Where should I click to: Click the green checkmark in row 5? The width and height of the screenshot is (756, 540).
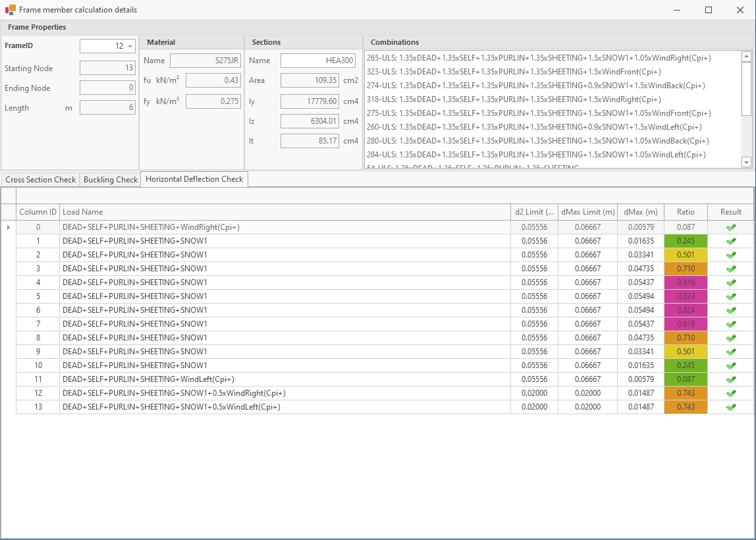730,296
